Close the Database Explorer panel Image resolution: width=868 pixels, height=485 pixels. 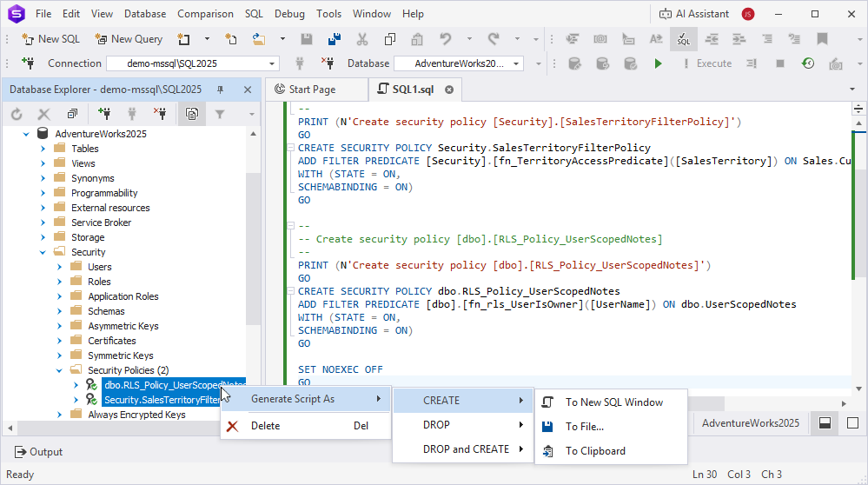pos(248,90)
